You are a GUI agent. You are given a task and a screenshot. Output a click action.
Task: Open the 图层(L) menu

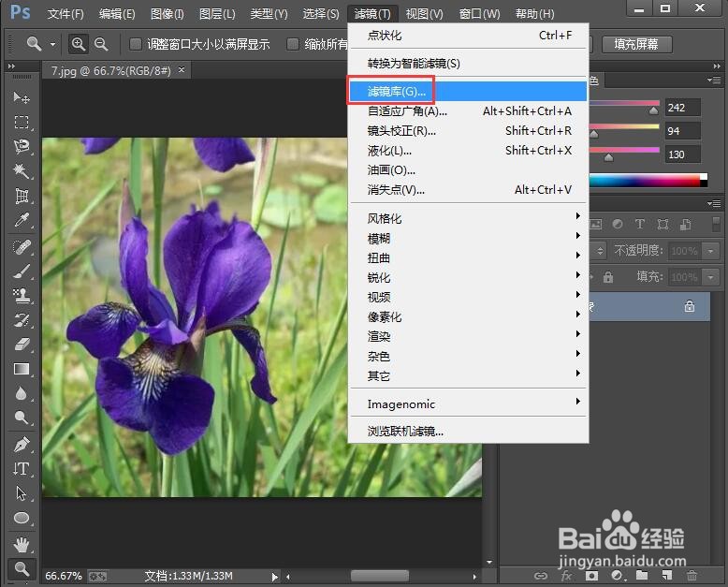click(217, 14)
